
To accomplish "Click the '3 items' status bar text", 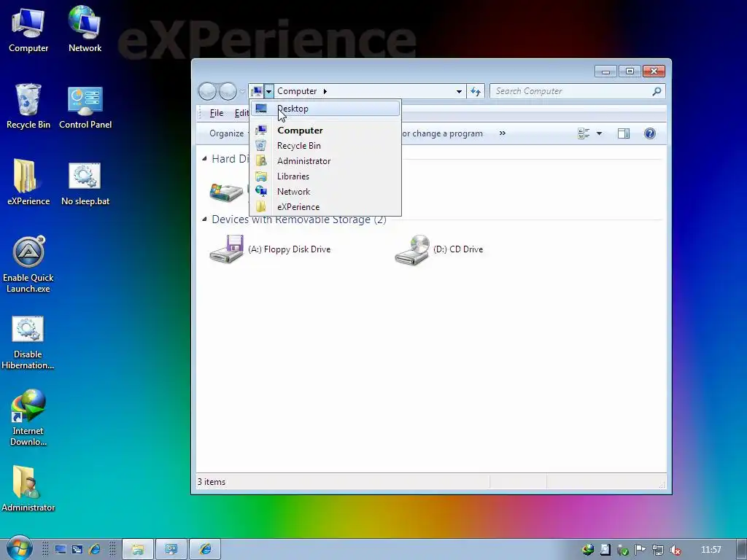I will click(212, 482).
